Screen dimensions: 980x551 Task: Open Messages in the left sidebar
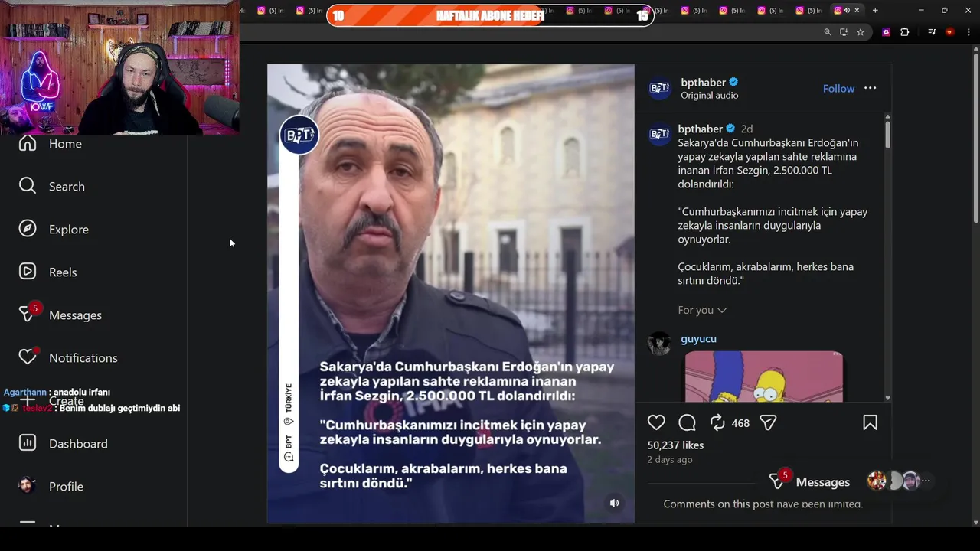point(60,315)
